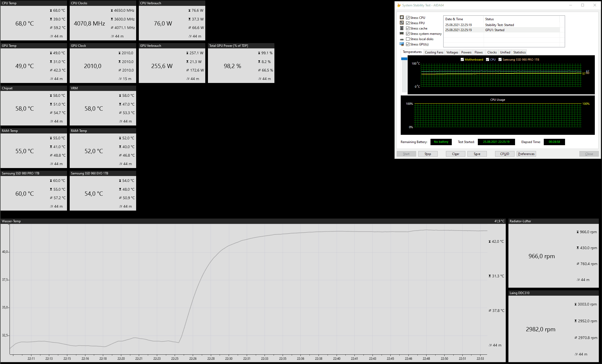602x364 pixels.
Task: Uncheck Stress GPU(s) option
Action: [408, 44]
